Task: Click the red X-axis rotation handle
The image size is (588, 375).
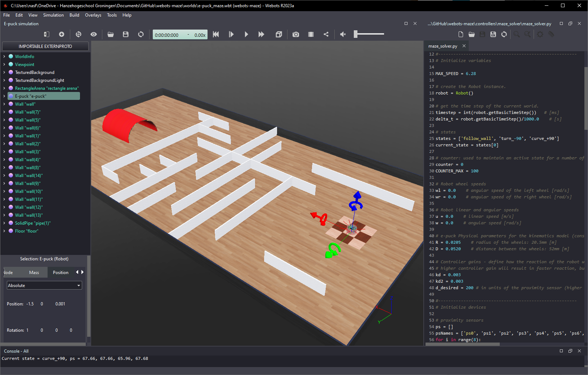Action: click(324, 219)
